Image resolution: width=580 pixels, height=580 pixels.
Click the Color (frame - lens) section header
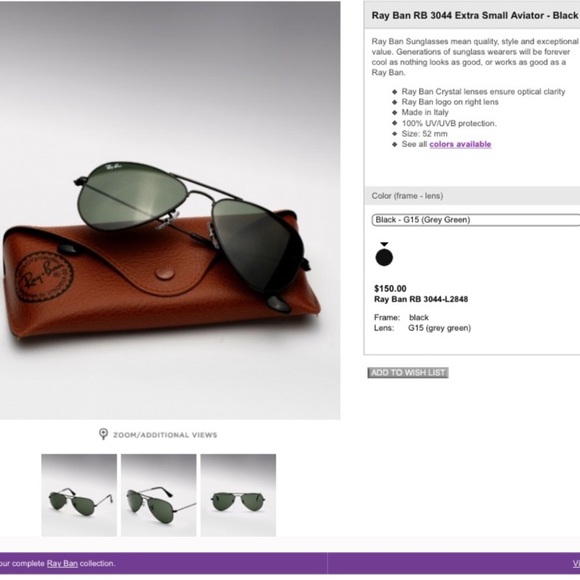[407, 196]
